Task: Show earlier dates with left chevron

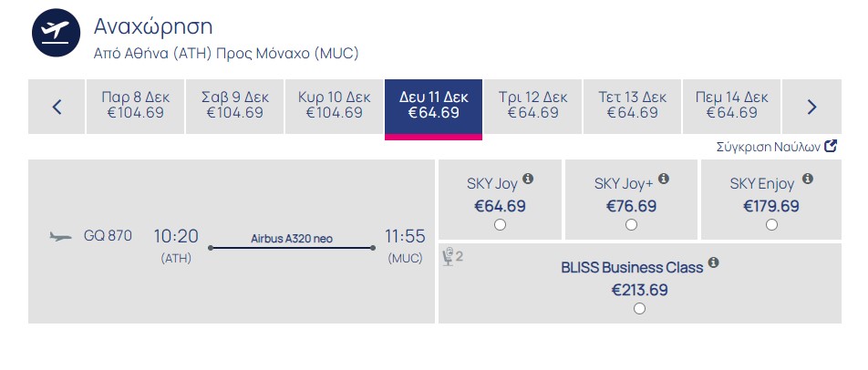Action: (x=57, y=107)
